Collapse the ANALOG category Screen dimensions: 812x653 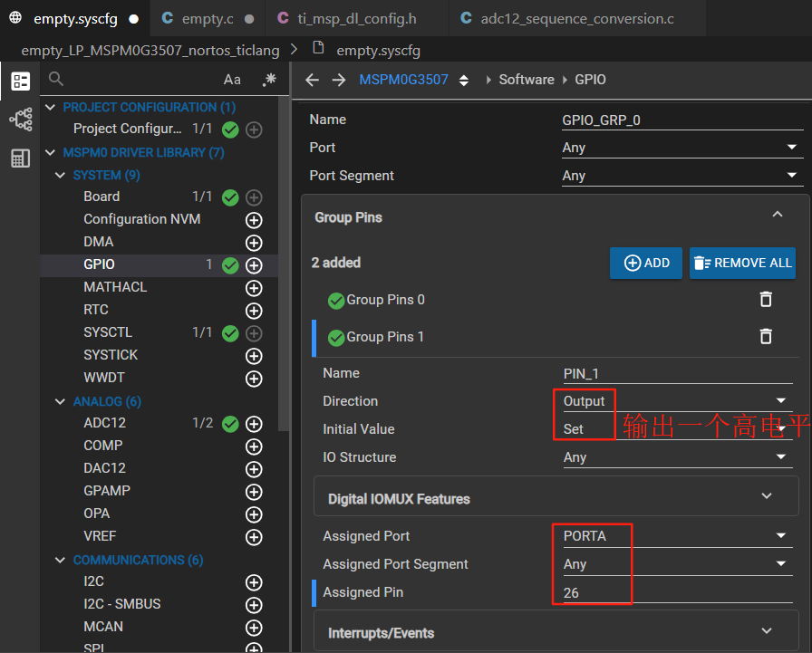[60, 401]
